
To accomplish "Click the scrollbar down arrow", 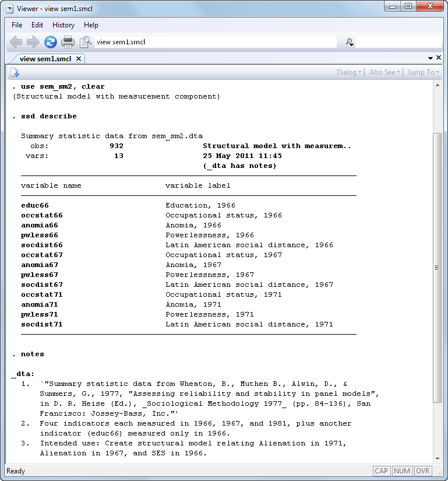I will 438,459.
